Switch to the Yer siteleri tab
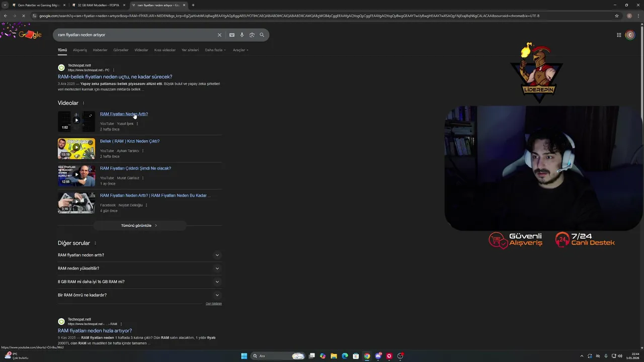 tap(190, 50)
